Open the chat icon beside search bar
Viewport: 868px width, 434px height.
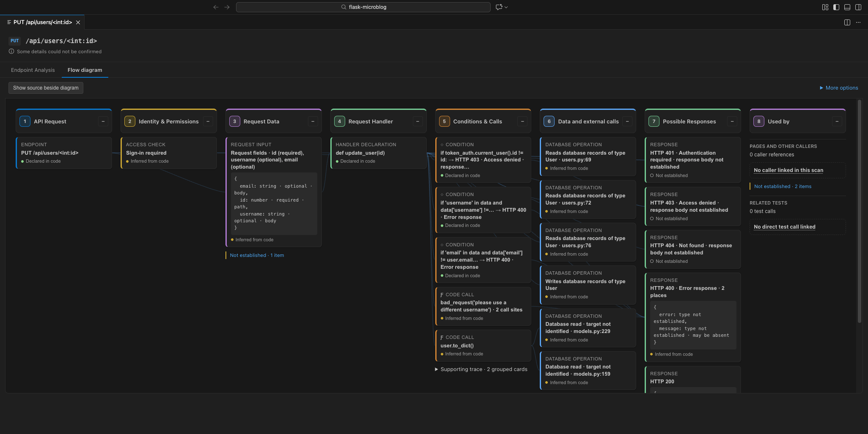[x=499, y=7]
